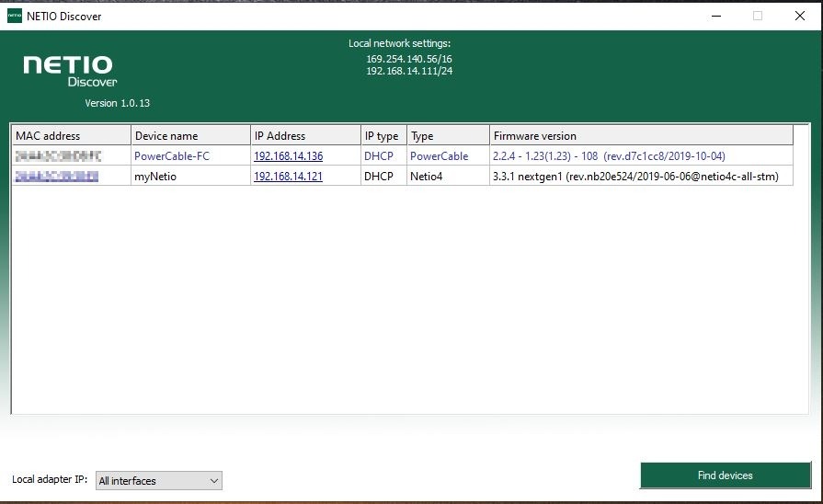Select the PowerCable-FC device name cell

[x=190, y=156]
